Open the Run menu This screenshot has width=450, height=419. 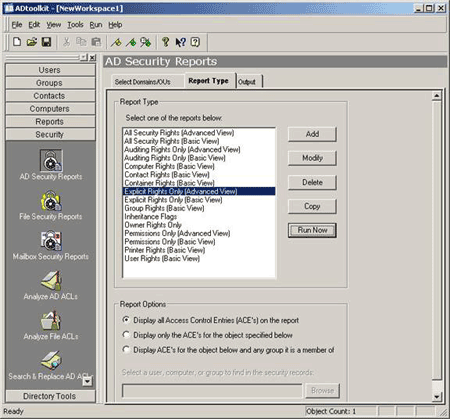[x=96, y=25]
